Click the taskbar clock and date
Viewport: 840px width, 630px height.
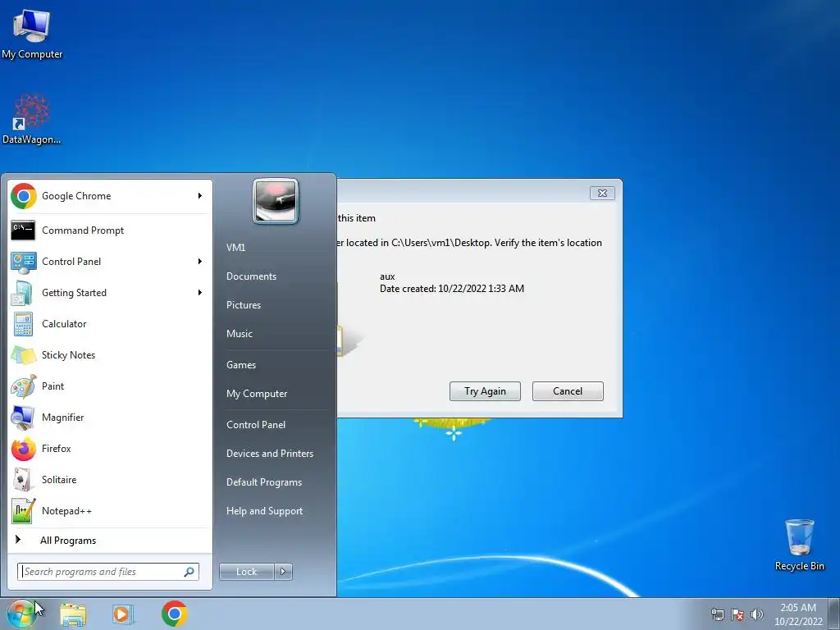(798, 614)
